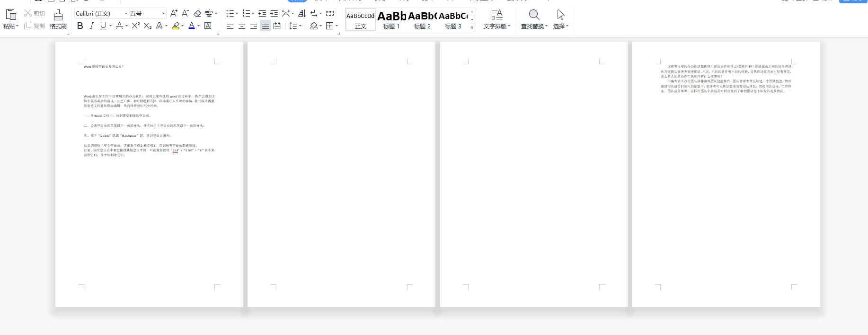The width and height of the screenshot is (868, 335).
Task: Apply the 正文 body text style
Action: click(361, 19)
